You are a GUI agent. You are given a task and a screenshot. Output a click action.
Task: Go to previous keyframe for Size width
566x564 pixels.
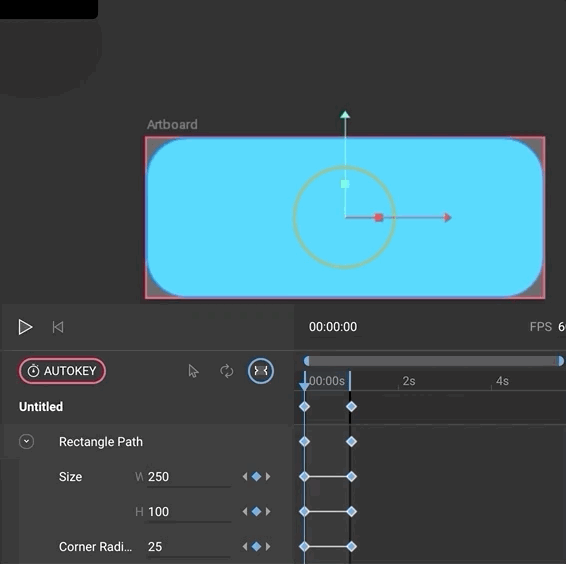[245, 477]
